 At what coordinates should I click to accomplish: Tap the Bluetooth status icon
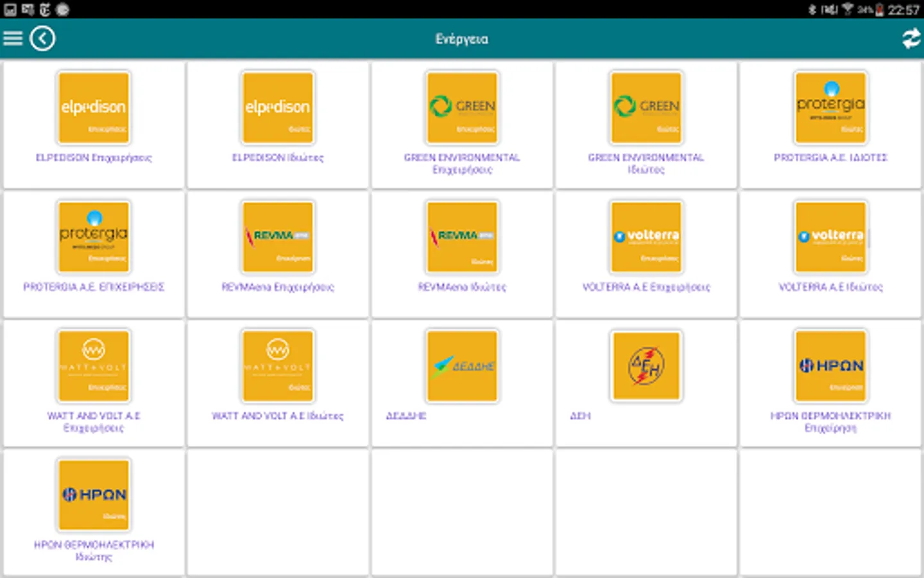[x=812, y=9]
